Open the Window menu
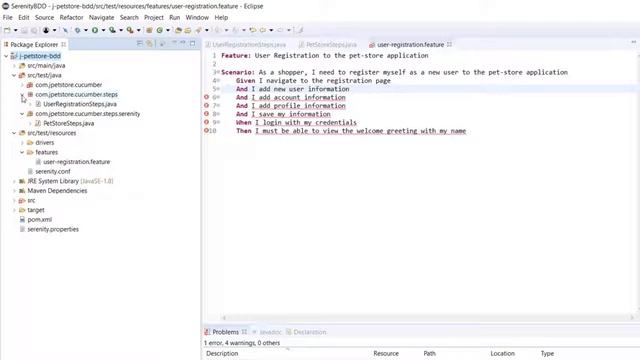The width and height of the screenshot is (640, 360). point(197,18)
